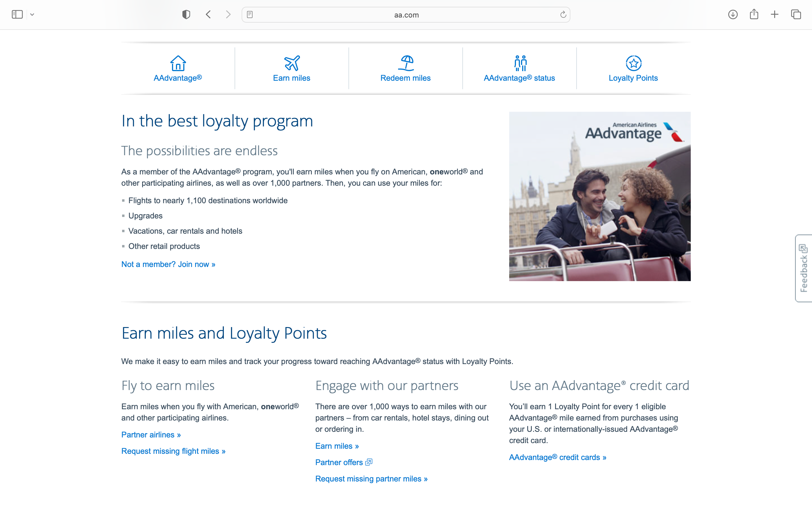The width and height of the screenshot is (812, 508).
Task: Click 'The possibilities are endless' subheading
Action: tap(199, 150)
